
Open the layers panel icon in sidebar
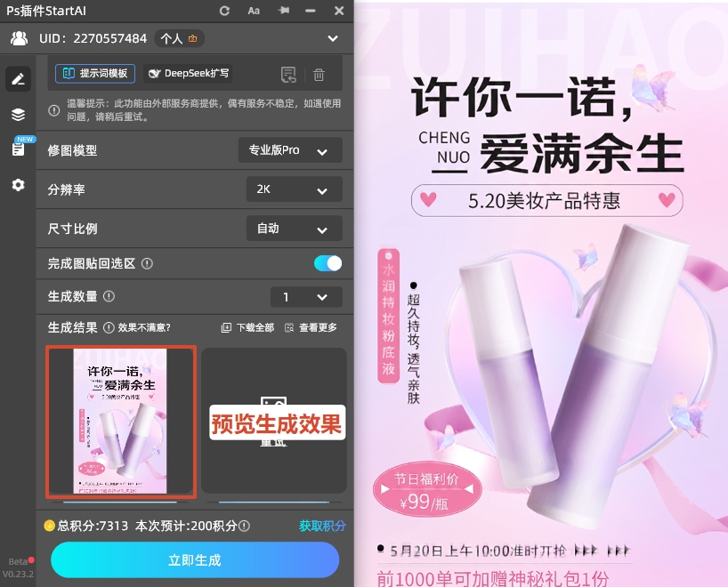click(x=18, y=114)
